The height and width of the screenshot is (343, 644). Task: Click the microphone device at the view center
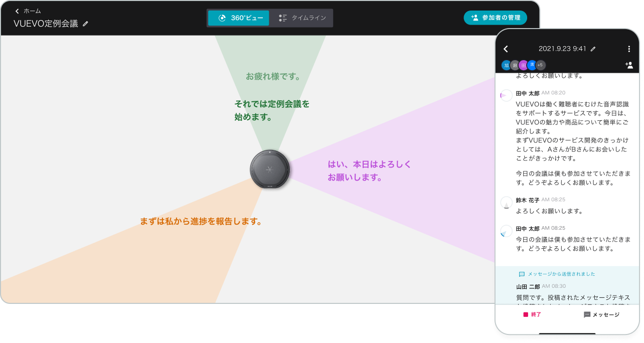click(x=270, y=169)
